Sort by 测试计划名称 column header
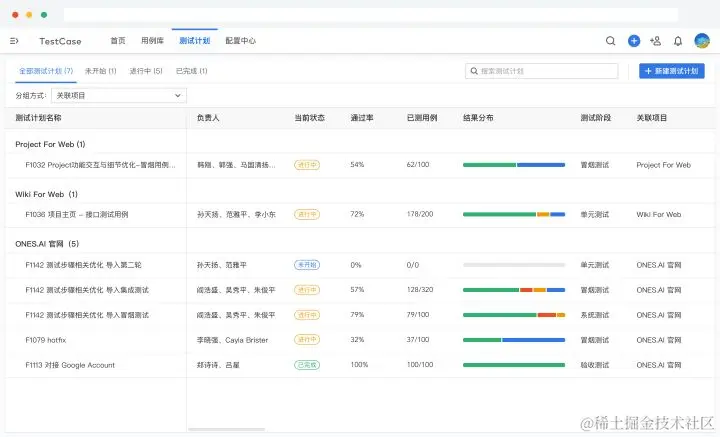Screen dimensions: 720x437 tap(38, 118)
